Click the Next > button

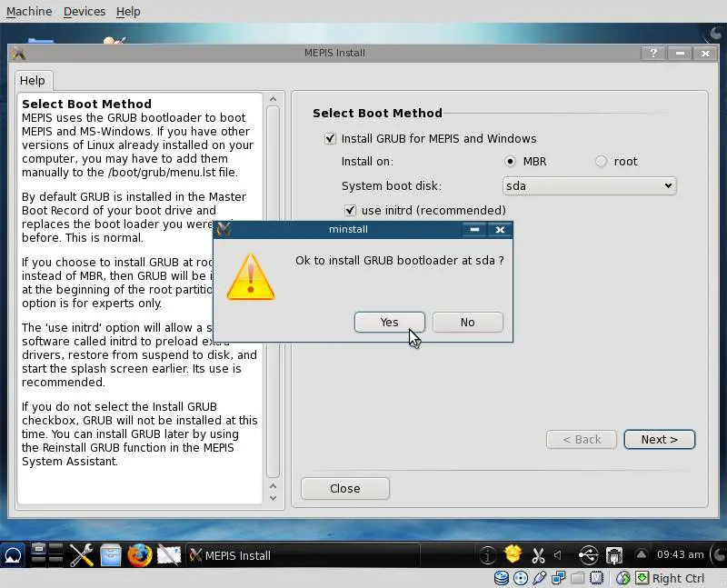pos(660,440)
